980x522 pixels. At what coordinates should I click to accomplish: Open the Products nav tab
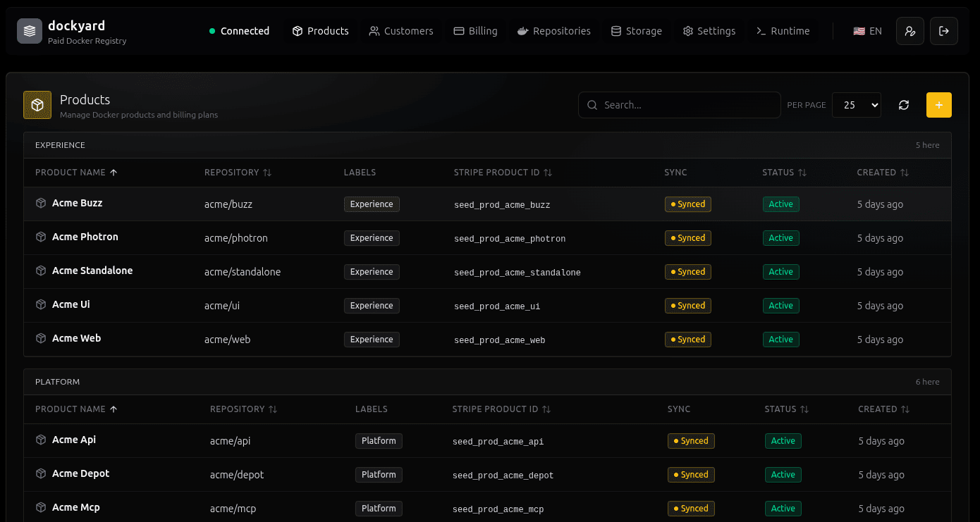(x=320, y=31)
